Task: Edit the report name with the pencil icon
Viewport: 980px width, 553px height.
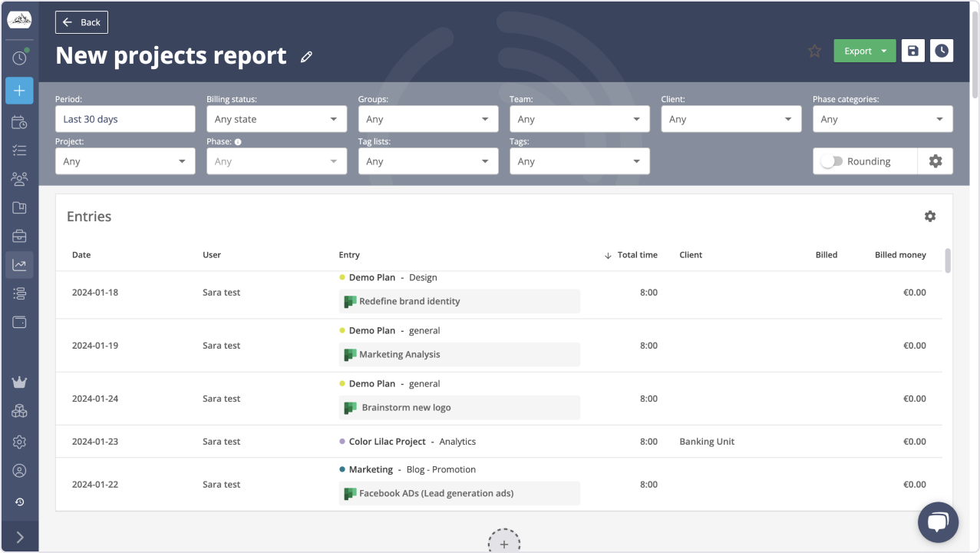Action: (306, 56)
